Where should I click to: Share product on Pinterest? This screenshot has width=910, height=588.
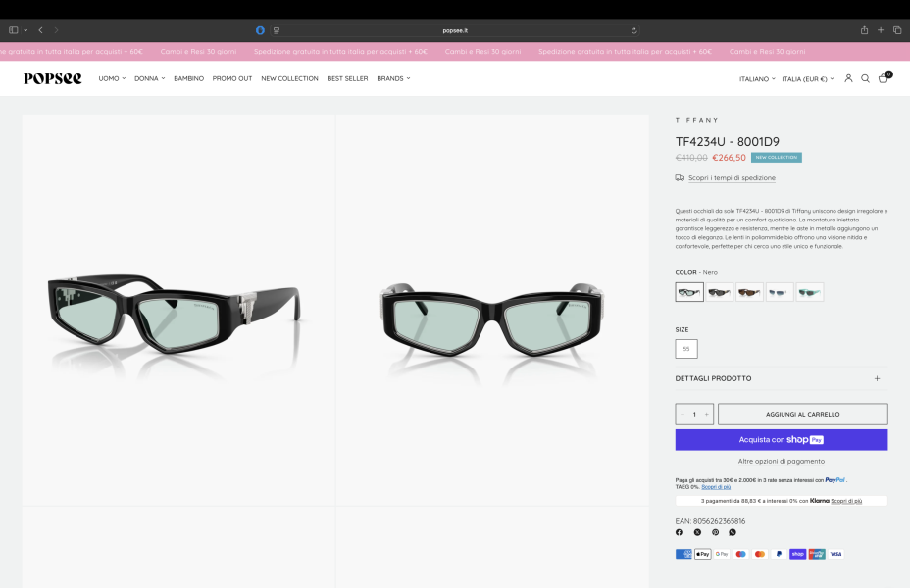click(715, 532)
